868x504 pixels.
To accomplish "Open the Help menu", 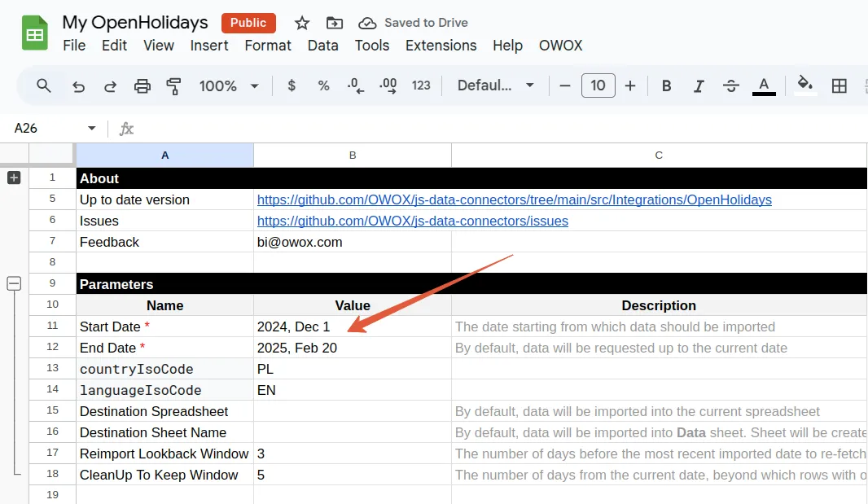I will pos(507,46).
